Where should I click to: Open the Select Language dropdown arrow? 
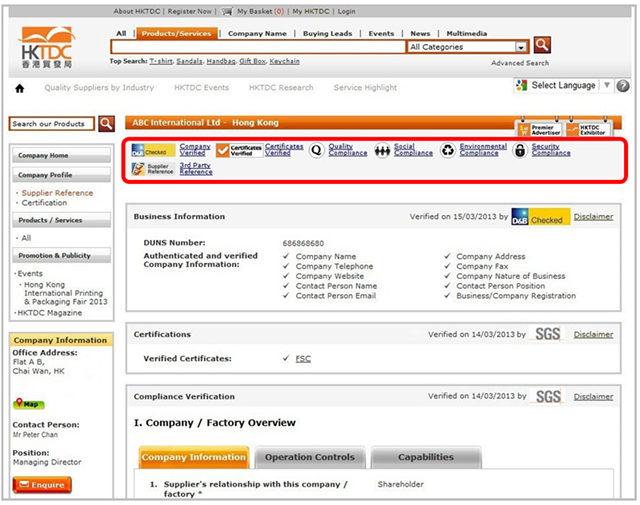pyautogui.click(x=607, y=85)
